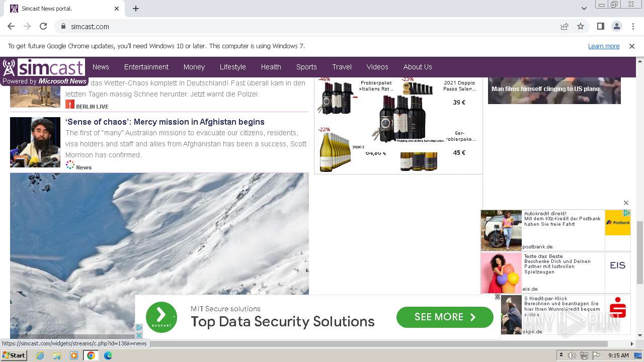Click the Shofast logo in banner ad
Image resolution: width=644 pixels, height=362 pixels.
tap(162, 317)
